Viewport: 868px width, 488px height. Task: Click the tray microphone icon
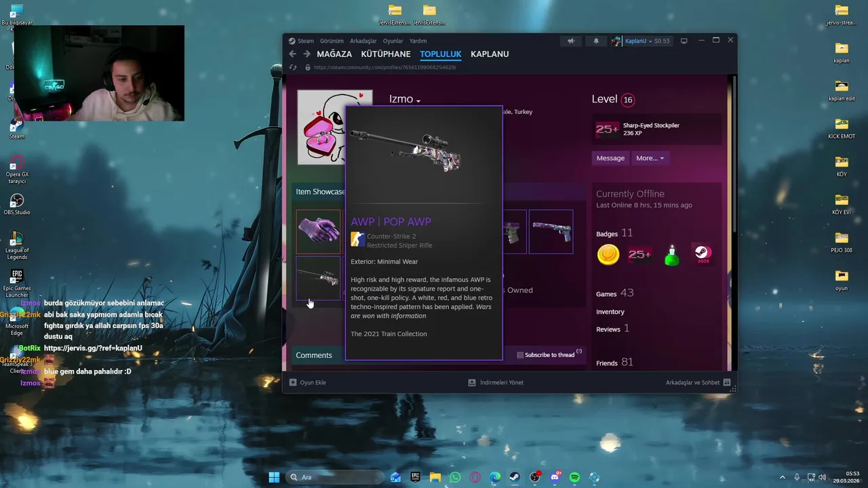click(x=797, y=477)
